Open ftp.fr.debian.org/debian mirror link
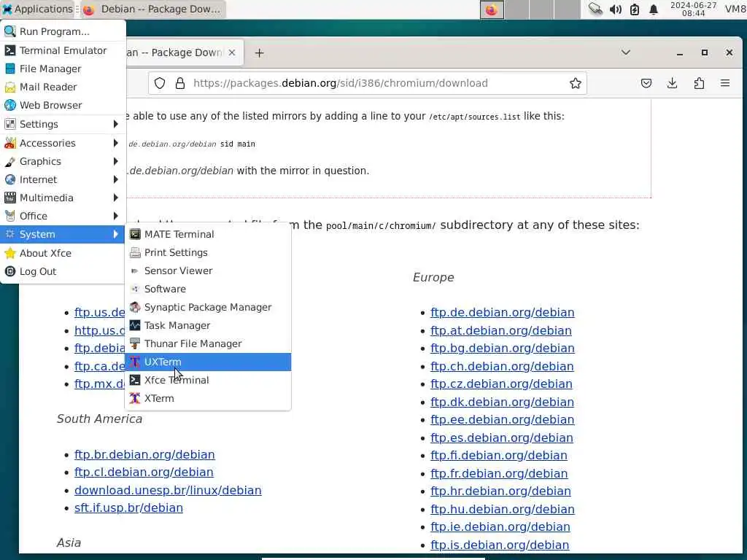This screenshot has height=560, width=747. tap(499, 473)
